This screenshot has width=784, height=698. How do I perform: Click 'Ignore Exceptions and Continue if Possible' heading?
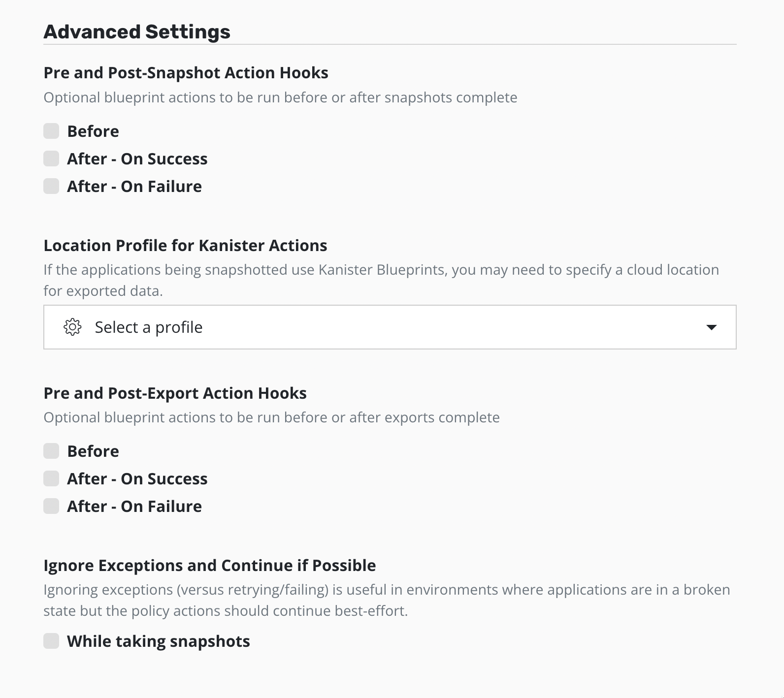pos(209,565)
